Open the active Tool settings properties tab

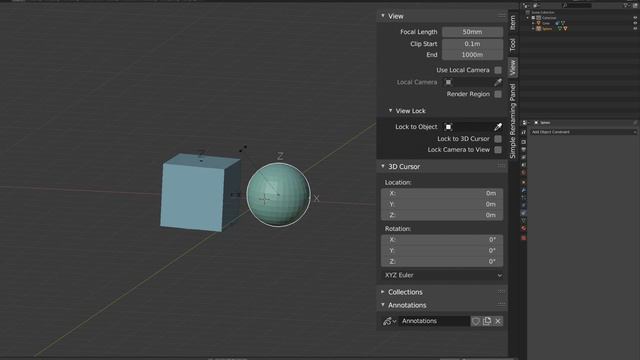coord(524,132)
